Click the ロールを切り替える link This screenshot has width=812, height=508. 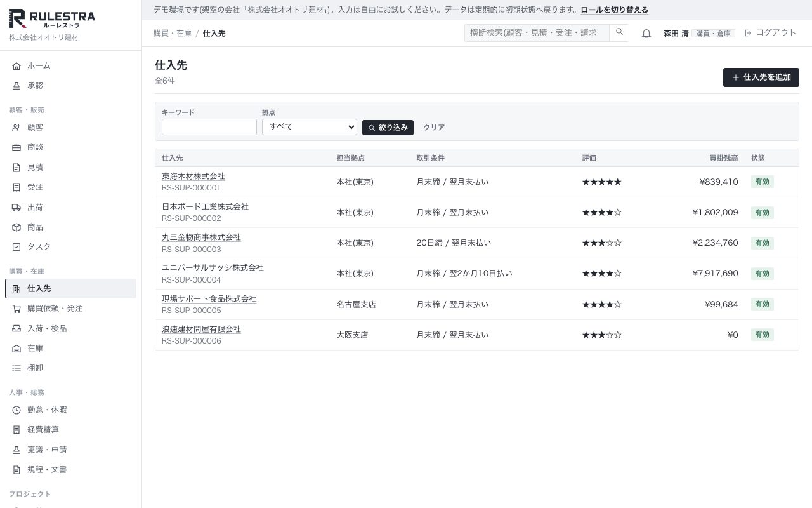point(615,10)
